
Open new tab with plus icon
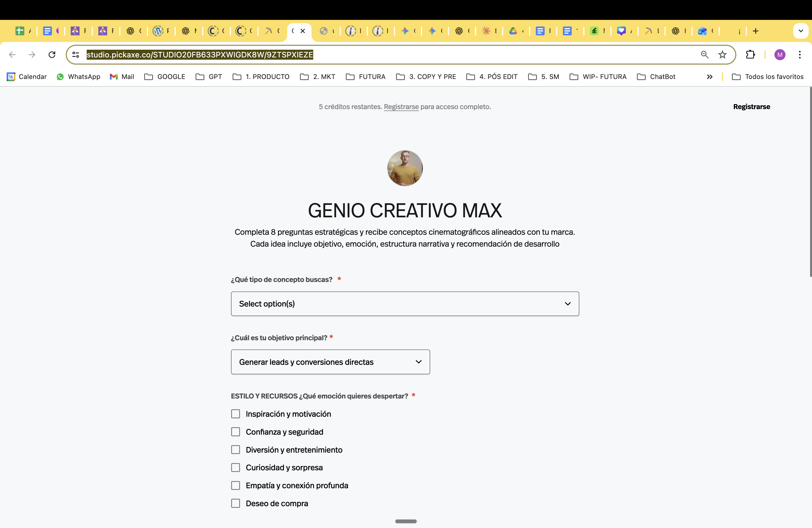click(755, 31)
